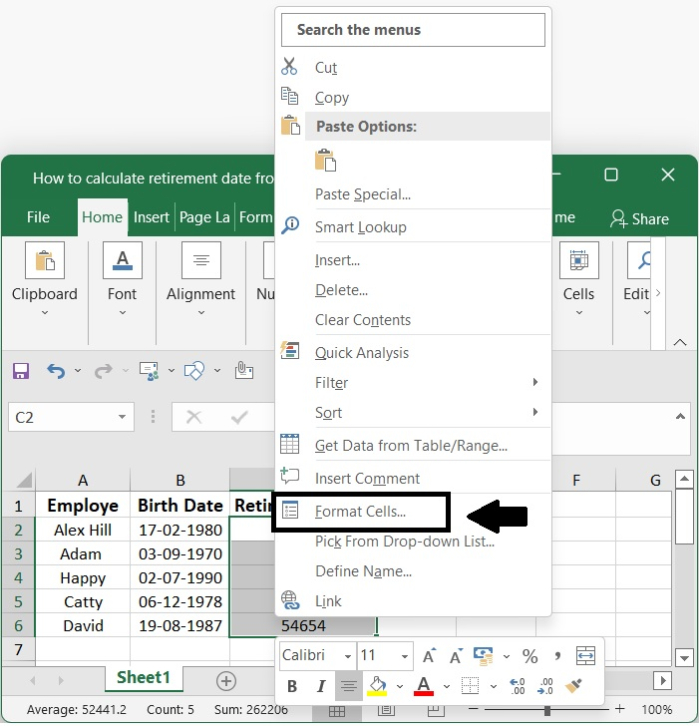Expand the formula bar chevron

[680, 416]
